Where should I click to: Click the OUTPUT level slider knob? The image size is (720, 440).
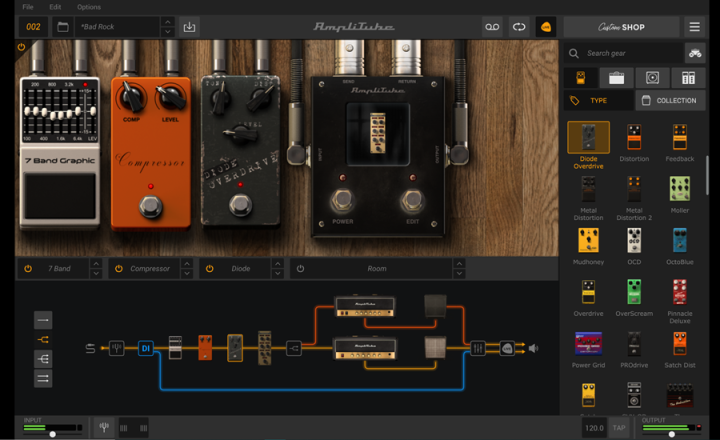[672, 434]
